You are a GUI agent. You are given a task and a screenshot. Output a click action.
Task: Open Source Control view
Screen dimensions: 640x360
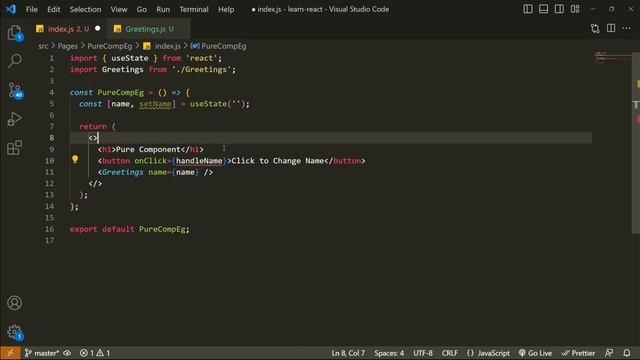coord(15,90)
